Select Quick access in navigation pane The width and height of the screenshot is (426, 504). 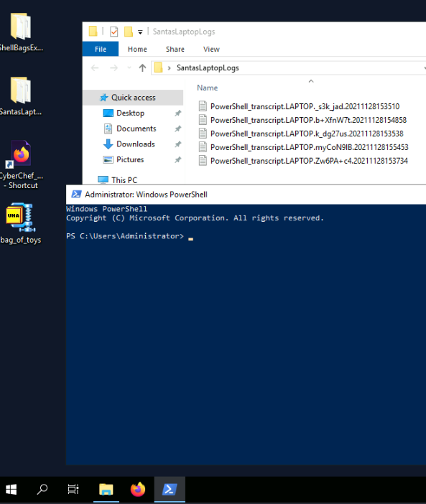(x=133, y=98)
